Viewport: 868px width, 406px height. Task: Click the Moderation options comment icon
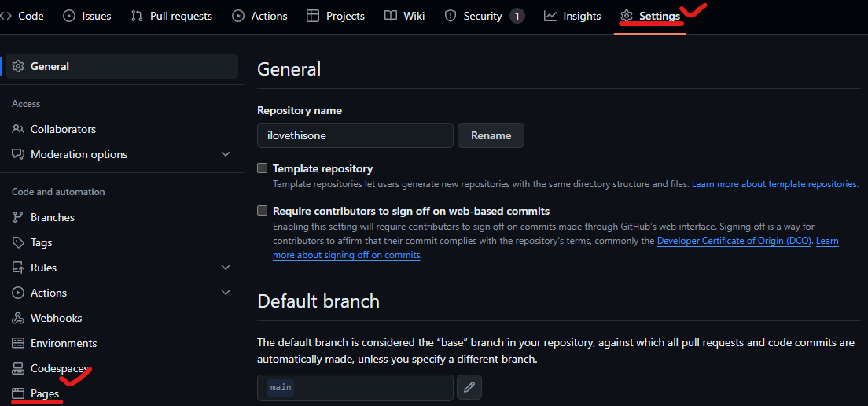pos(18,154)
